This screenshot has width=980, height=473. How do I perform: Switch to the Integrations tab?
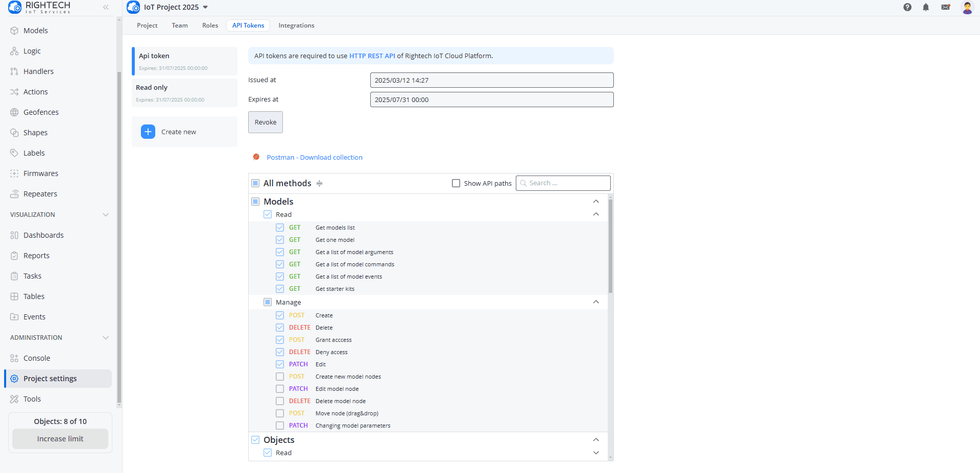coord(296,26)
